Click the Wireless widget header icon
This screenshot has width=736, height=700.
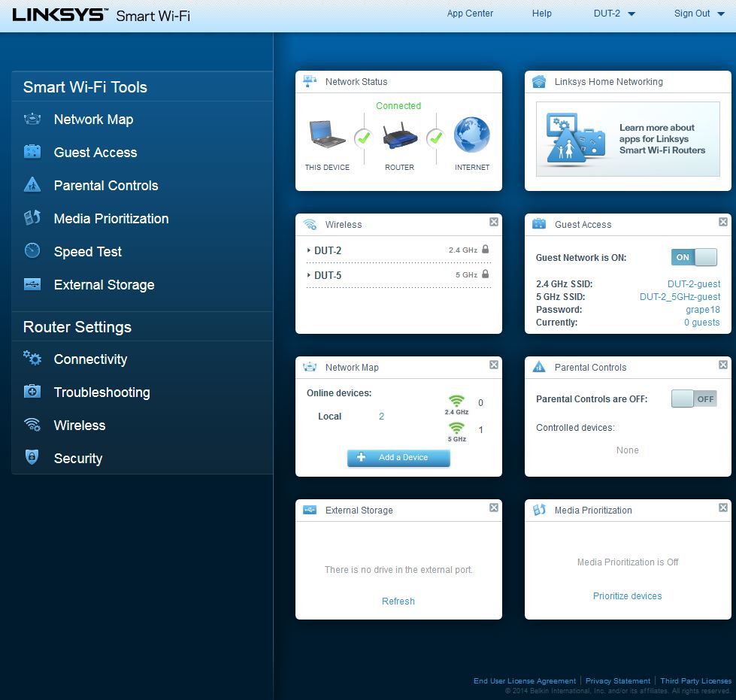310,224
